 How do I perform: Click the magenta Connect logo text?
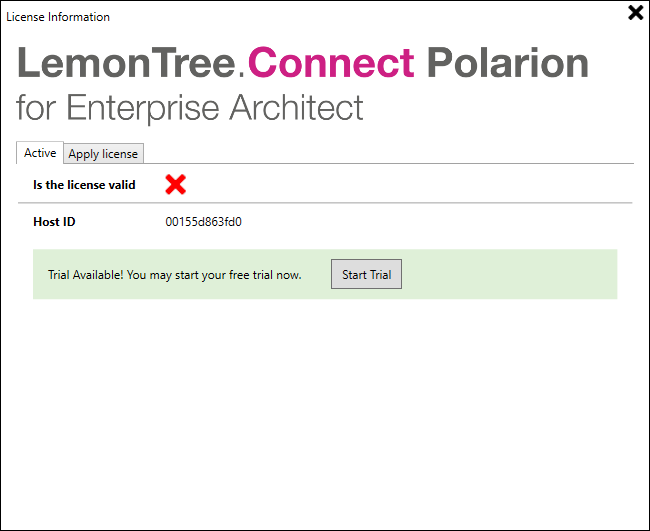(331, 64)
